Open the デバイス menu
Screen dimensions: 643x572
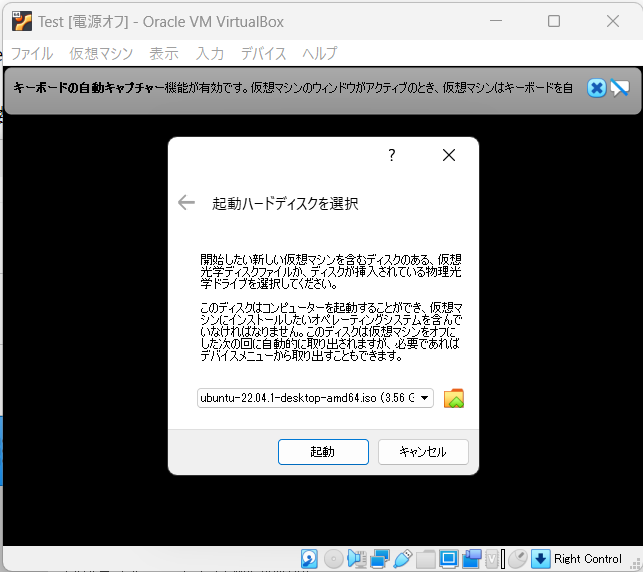coord(263,53)
